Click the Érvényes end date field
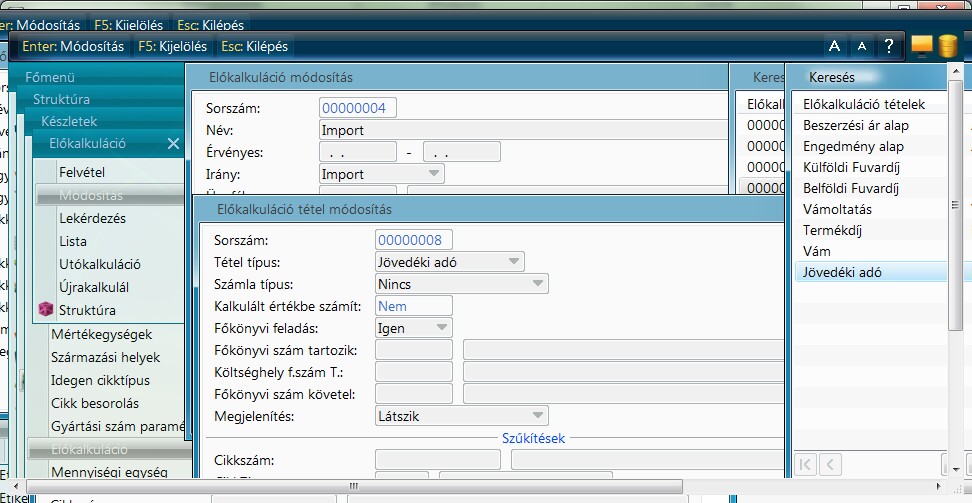The height and width of the screenshot is (503, 972). (462, 151)
